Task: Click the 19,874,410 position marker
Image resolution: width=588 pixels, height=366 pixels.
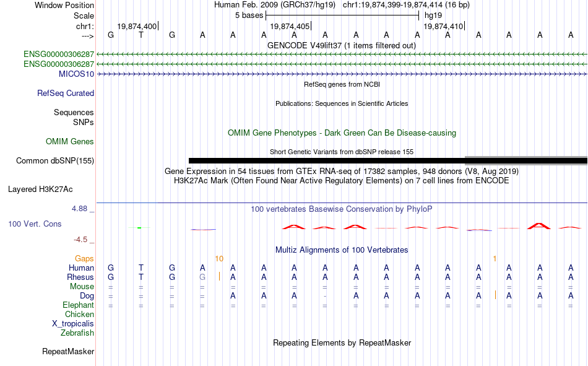Action: coord(444,26)
